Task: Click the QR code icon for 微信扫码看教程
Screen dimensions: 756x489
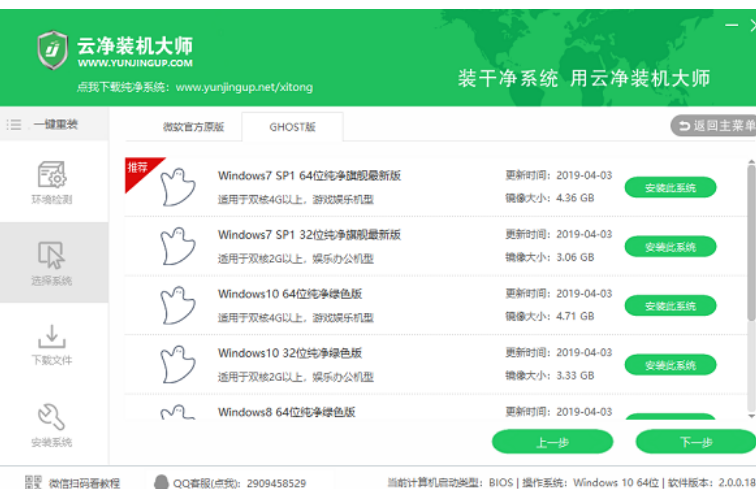Action: [x=33, y=482]
